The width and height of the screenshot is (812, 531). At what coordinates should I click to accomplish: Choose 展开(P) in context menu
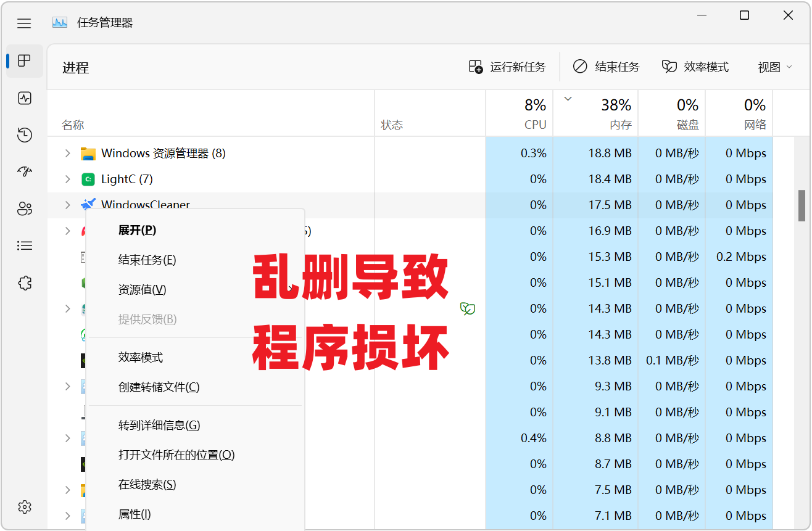click(x=195, y=230)
